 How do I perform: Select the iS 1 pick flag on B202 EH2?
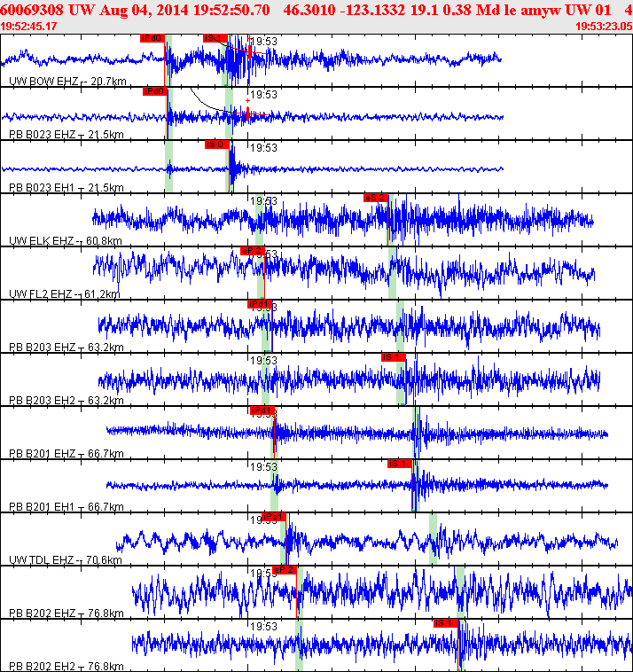[x=446, y=622]
